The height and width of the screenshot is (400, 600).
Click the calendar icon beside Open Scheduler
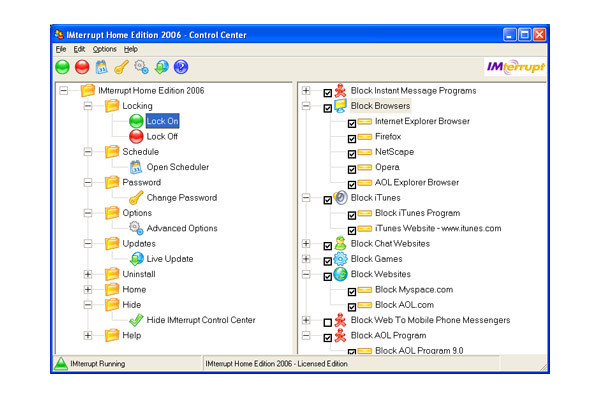[136, 167]
